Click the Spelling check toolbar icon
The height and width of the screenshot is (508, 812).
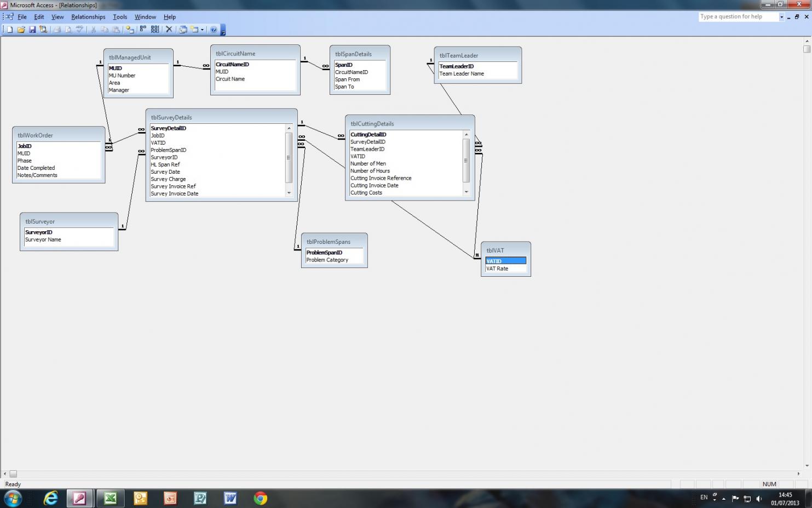pos(79,30)
